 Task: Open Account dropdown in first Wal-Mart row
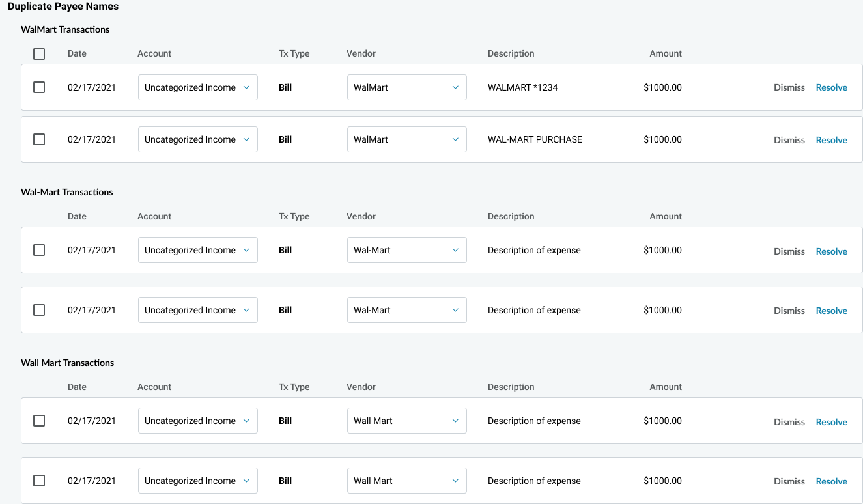pyautogui.click(x=198, y=250)
